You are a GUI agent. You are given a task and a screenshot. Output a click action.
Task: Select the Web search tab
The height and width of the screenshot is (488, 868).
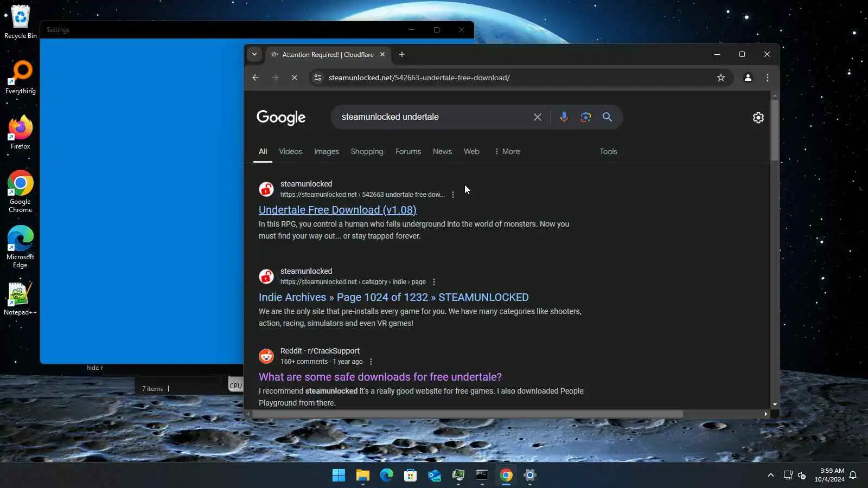coord(471,151)
